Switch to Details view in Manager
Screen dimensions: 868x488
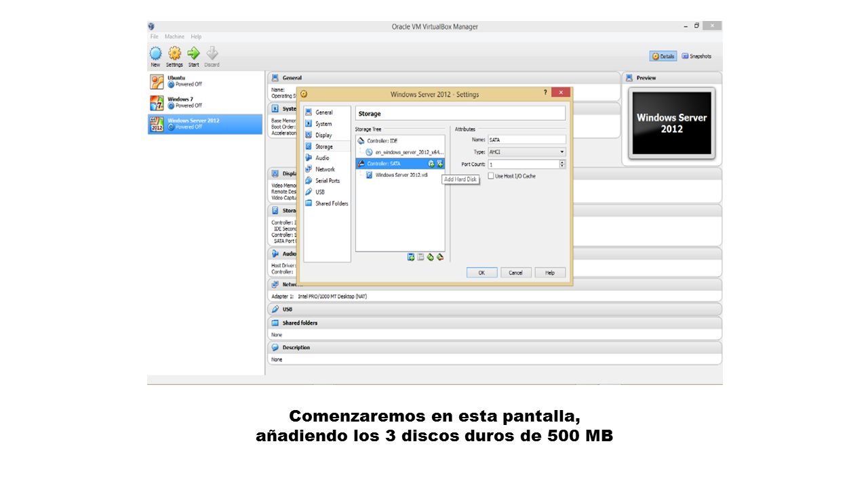pyautogui.click(x=663, y=56)
